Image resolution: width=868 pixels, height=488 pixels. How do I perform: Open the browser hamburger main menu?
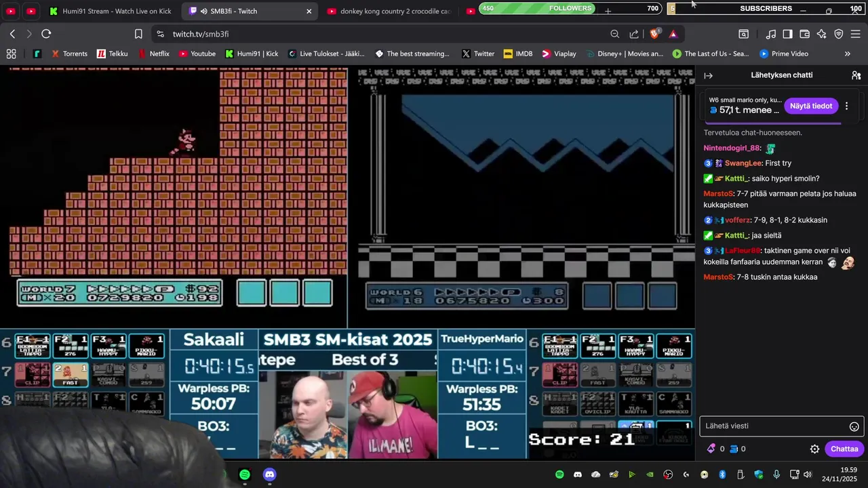click(855, 34)
